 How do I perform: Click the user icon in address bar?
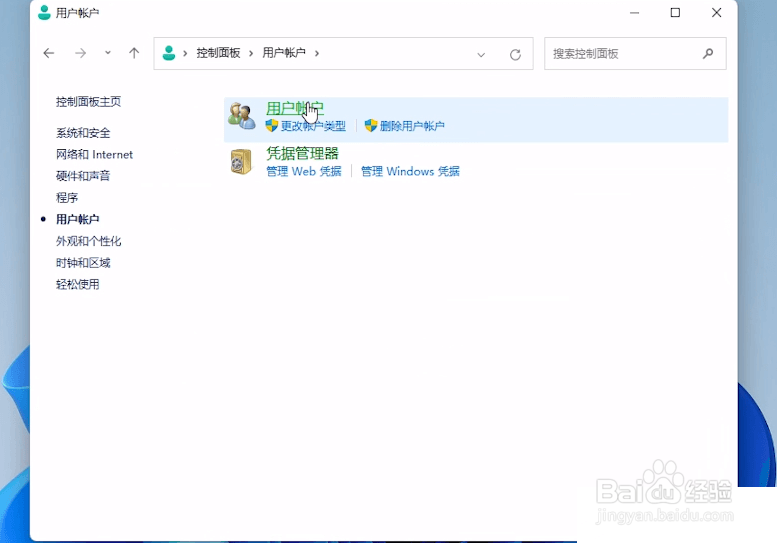(x=169, y=53)
